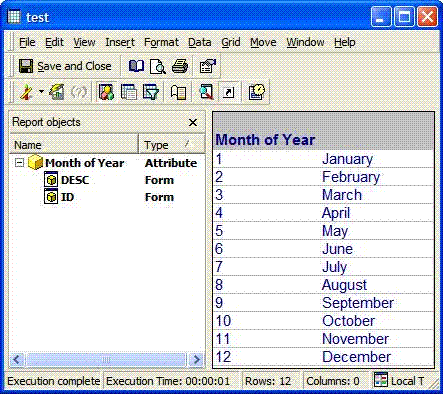Screen dimensions: 443x394
Task: Click the left arrow of horizontal scrollbar
Action: 18,359
